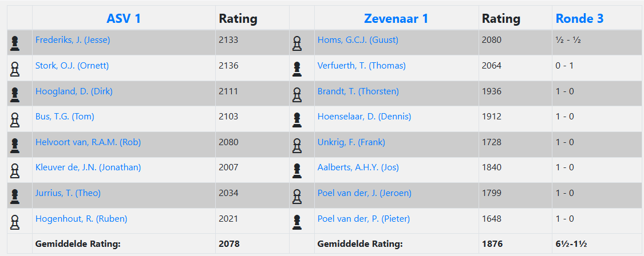
Task: Click white pawn icon beside Stork, O.J. (Ornett)
Action: coord(15,69)
